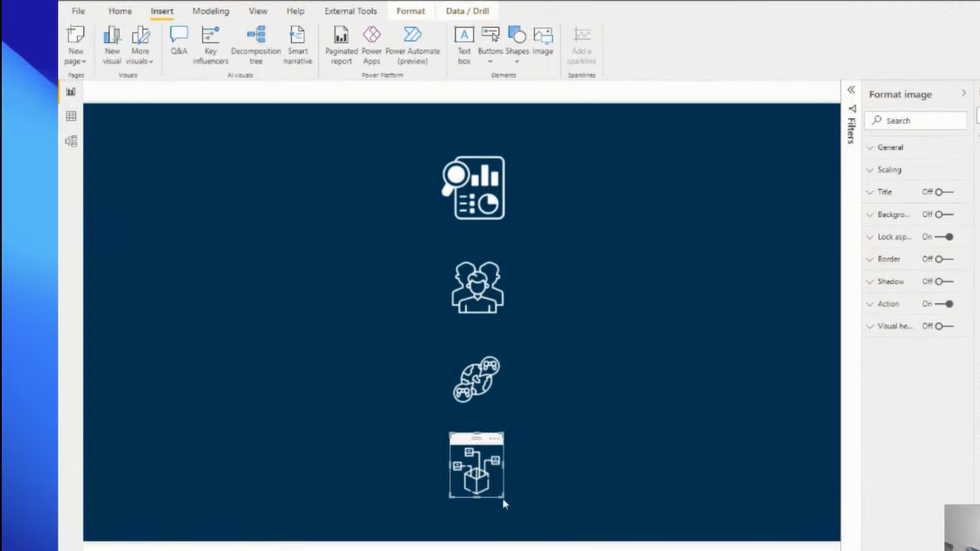Insert Decomposition tree visual
The image size is (980, 551).
[x=256, y=45]
